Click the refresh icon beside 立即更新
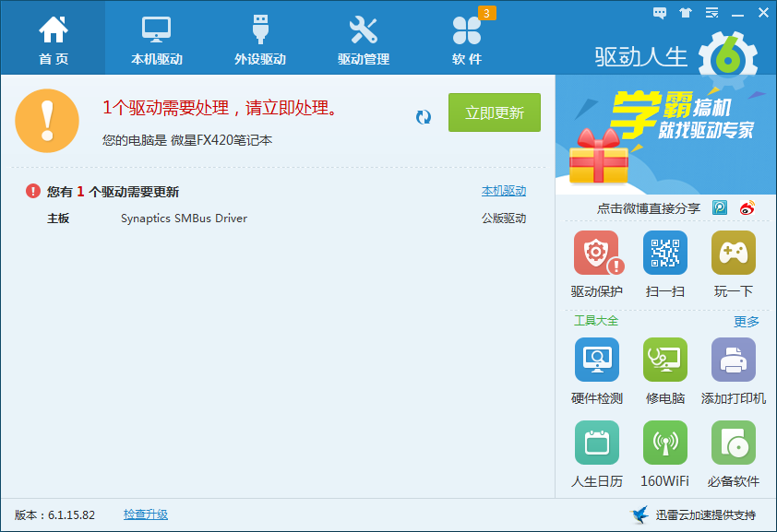 (x=424, y=116)
